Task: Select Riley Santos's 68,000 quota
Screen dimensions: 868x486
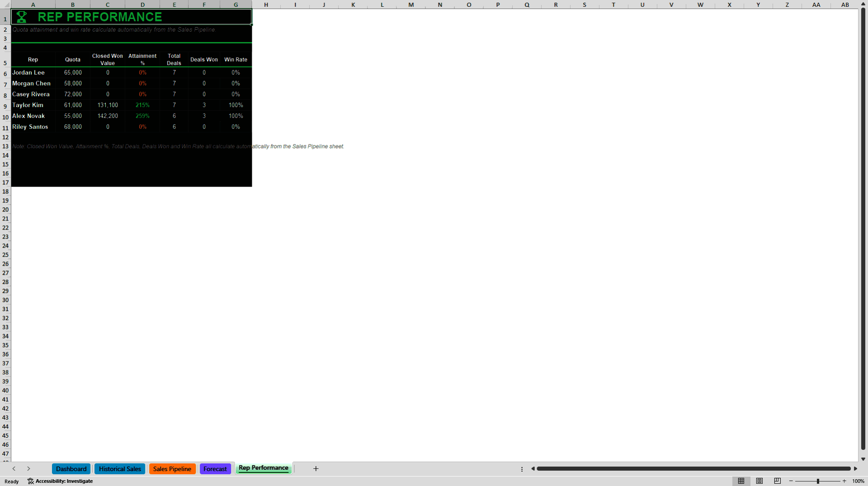Action: tap(73, 126)
